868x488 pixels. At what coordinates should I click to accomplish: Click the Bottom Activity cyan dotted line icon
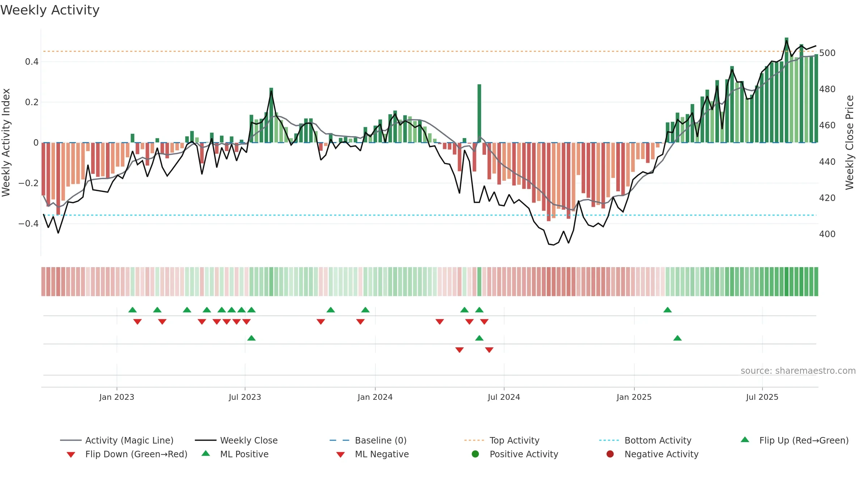point(609,440)
